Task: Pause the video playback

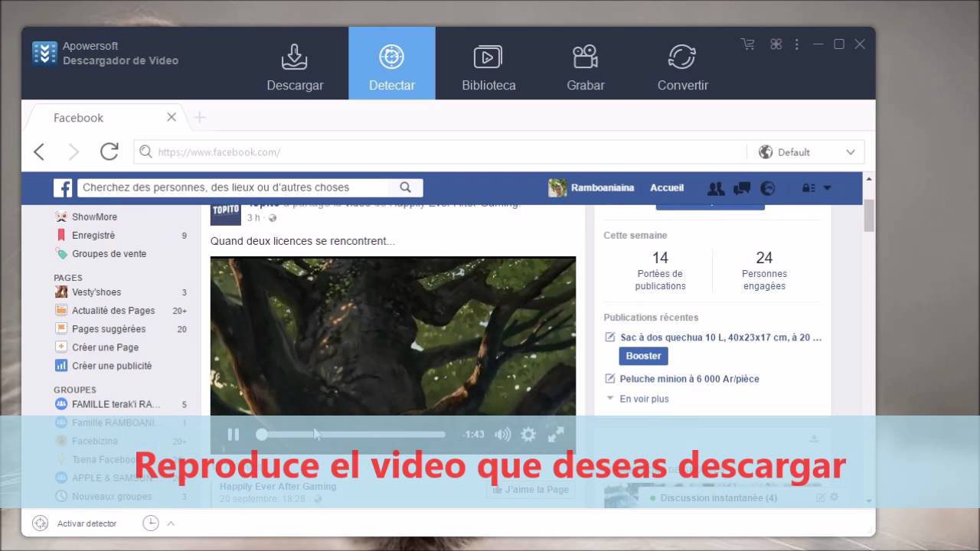Action: click(234, 435)
